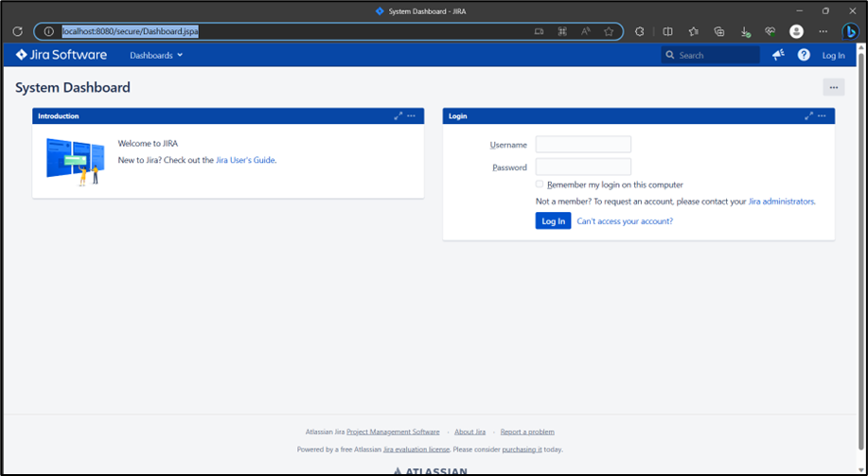Click Log In link in top header
This screenshot has width=868, height=476.
833,55
